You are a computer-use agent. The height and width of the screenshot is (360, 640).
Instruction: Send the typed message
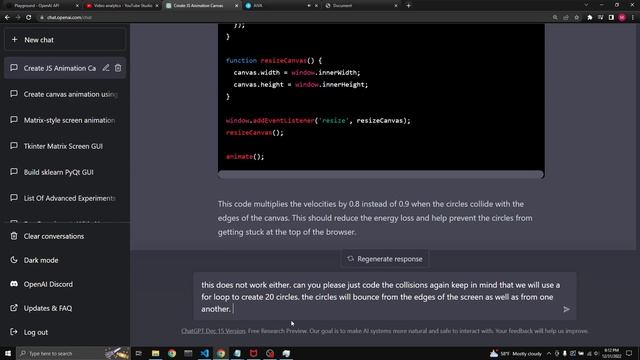[x=566, y=309]
